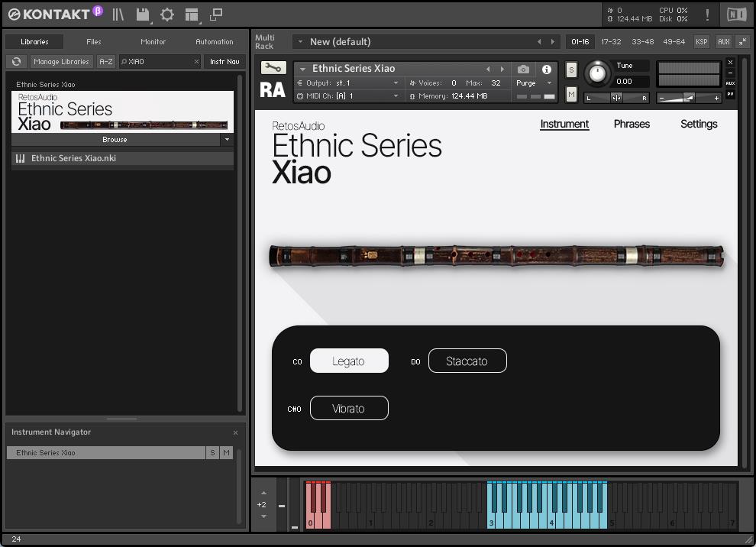756x547 pixels.
Task: Open the Monitor tab
Action: click(x=153, y=42)
